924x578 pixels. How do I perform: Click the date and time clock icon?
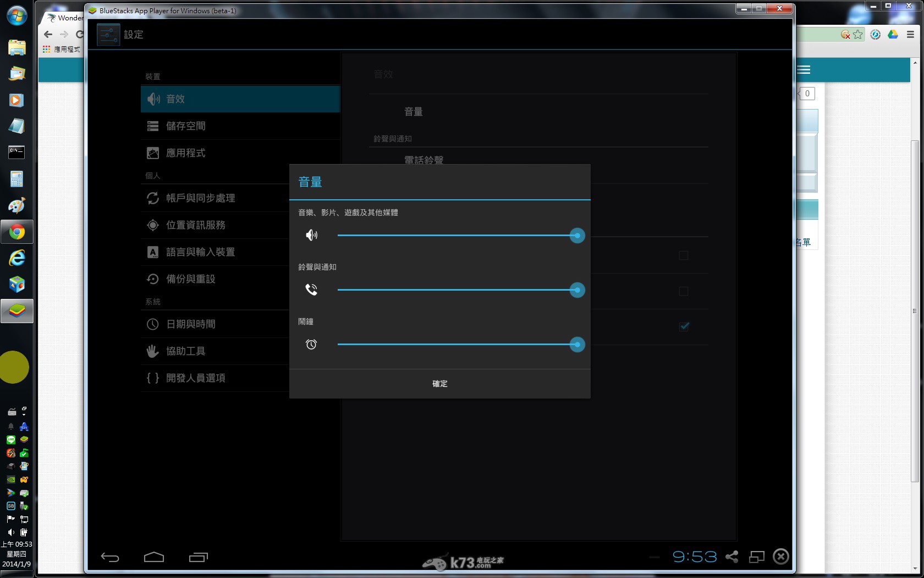(x=153, y=324)
